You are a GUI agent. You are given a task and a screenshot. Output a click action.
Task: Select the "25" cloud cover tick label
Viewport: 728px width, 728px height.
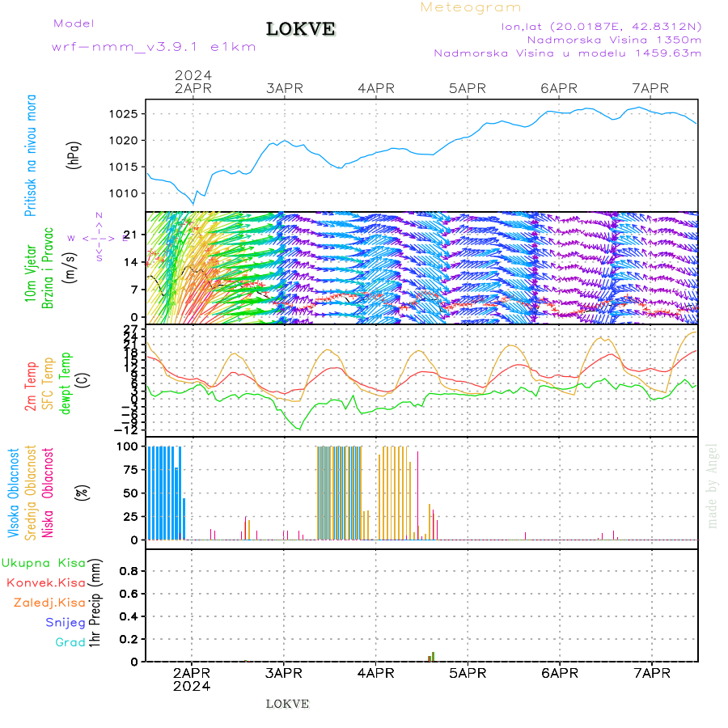pos(131,516)
